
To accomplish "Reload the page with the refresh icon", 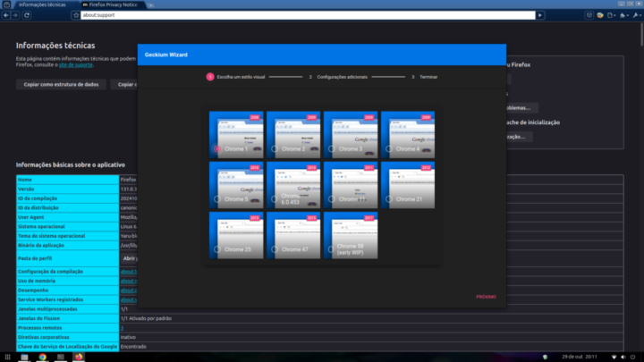I will (x=27, y=15).
